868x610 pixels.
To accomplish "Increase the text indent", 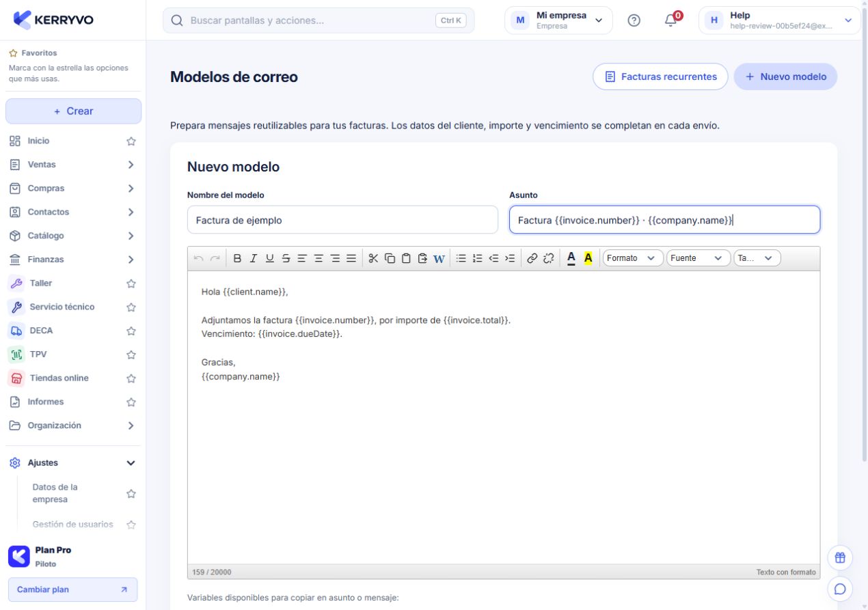I will point(510,258).
